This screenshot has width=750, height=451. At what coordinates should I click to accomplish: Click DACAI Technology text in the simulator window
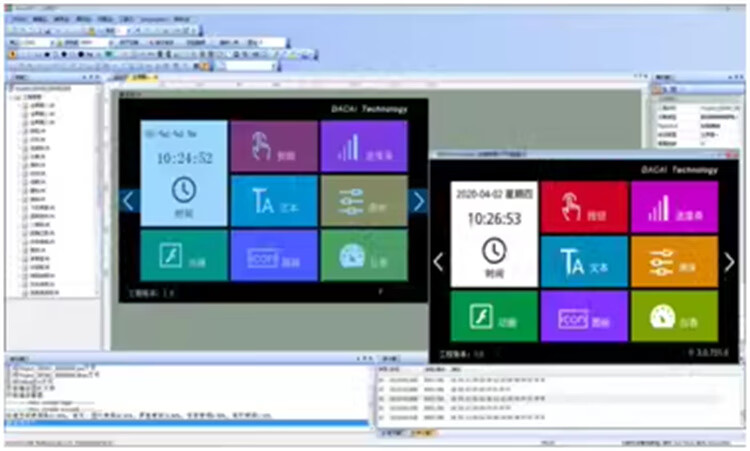click(x=679, y=170)
